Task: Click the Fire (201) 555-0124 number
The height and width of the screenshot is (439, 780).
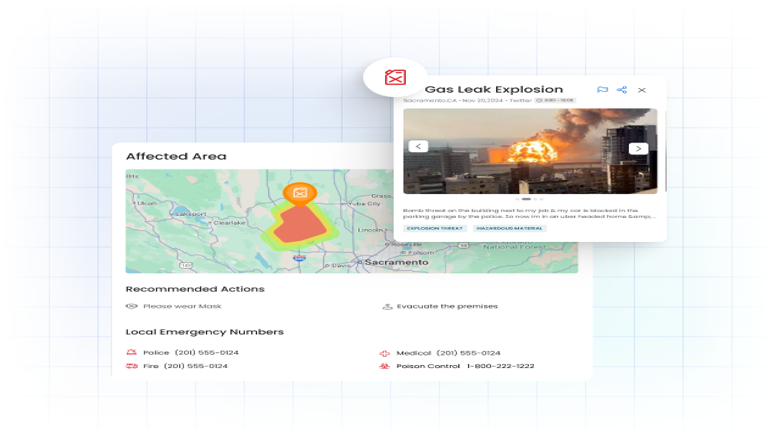Action: 195,366
